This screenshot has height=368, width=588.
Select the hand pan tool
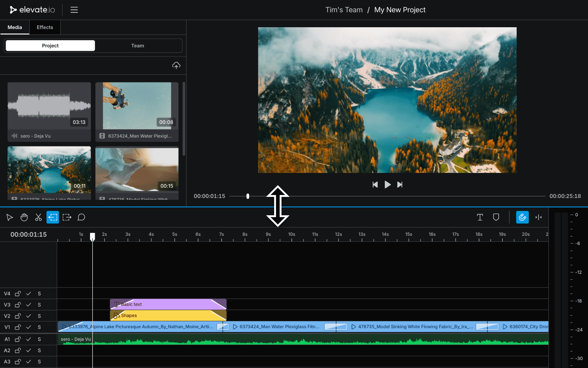tap(24, 217)
